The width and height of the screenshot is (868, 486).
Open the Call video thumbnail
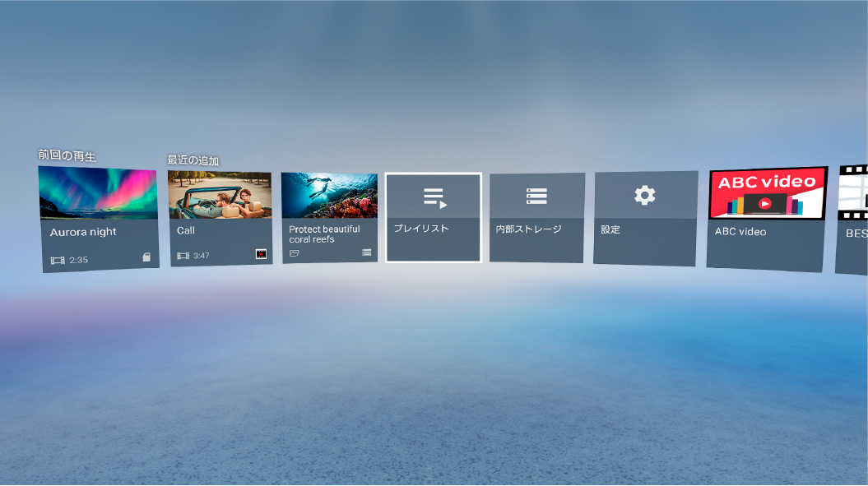[220, 196]
